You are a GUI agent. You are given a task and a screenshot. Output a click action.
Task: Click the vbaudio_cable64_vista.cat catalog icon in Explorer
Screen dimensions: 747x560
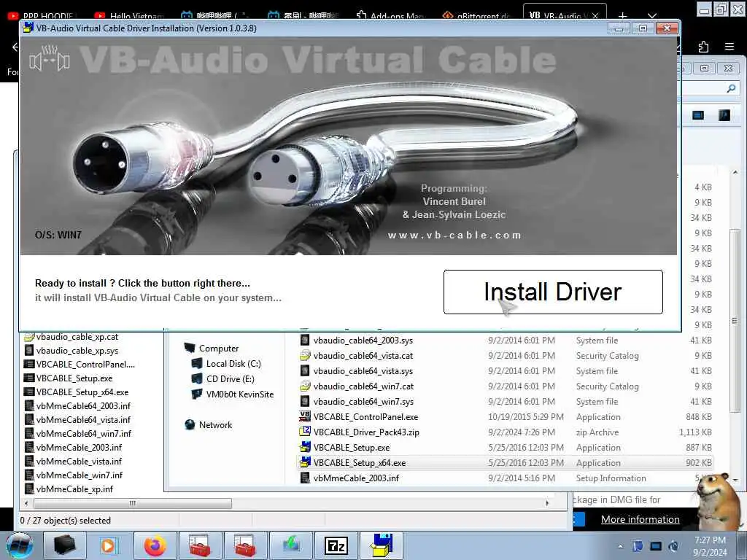point(305,355)
